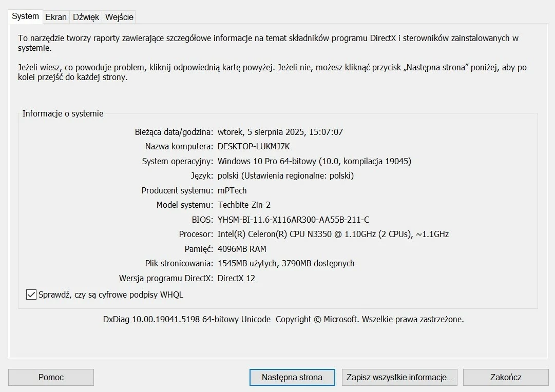
Task: Click the Windows 10 Pro operating system value
Action: point(314,161)
